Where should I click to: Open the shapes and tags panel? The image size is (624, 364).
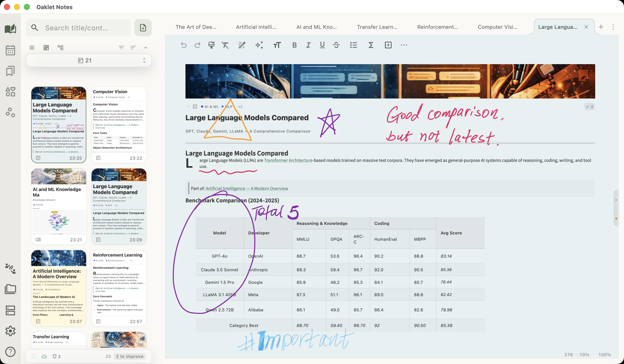tap(10, 92)
